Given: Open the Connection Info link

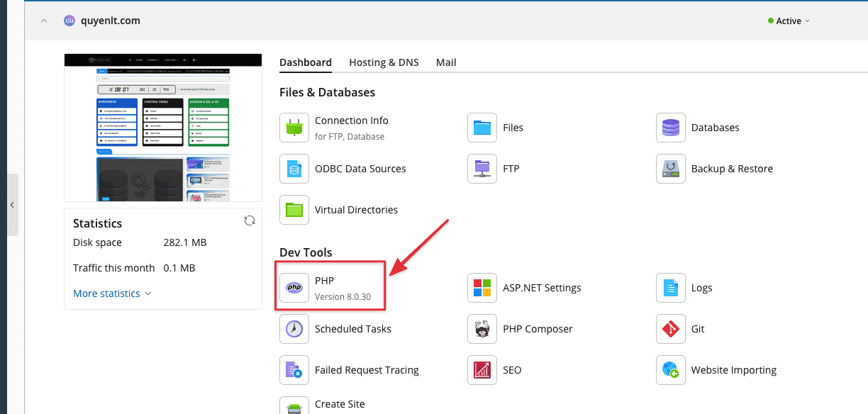Looking at the screenshot, I should coord(351,121).
